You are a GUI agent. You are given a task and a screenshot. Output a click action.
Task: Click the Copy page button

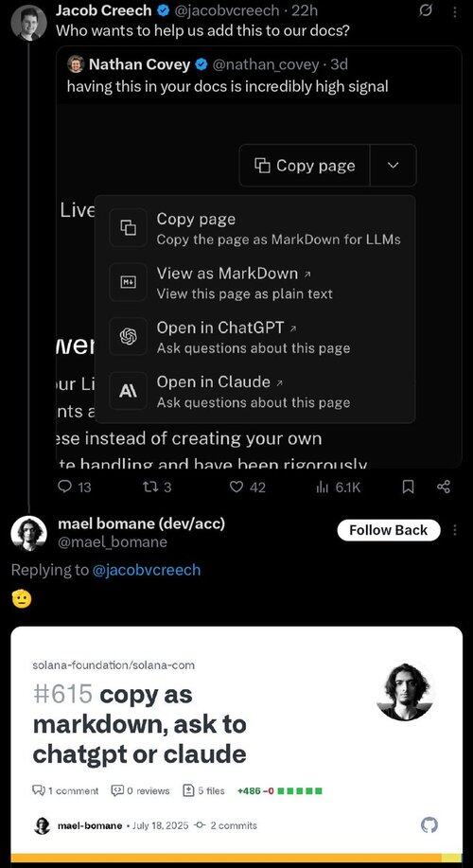coord(305,166)
